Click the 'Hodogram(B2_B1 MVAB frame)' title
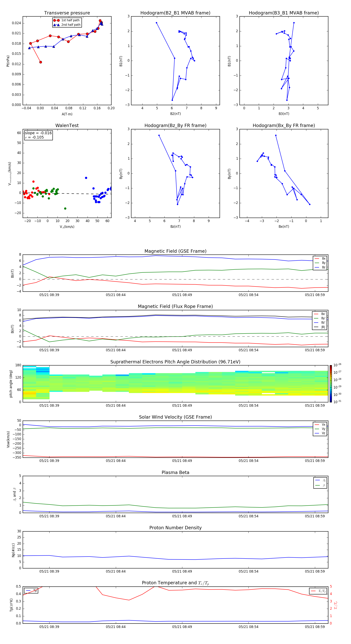This screenshot has width=351, height=644. [x=175, y=13]
